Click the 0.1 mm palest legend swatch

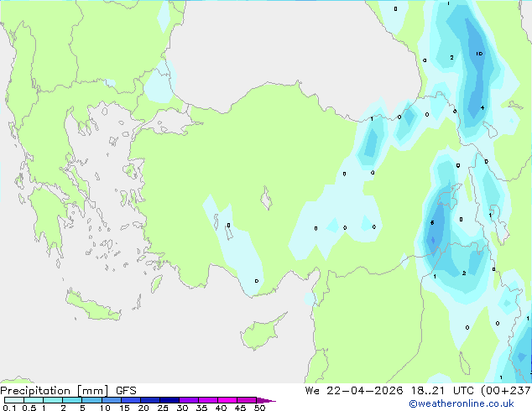14,400
